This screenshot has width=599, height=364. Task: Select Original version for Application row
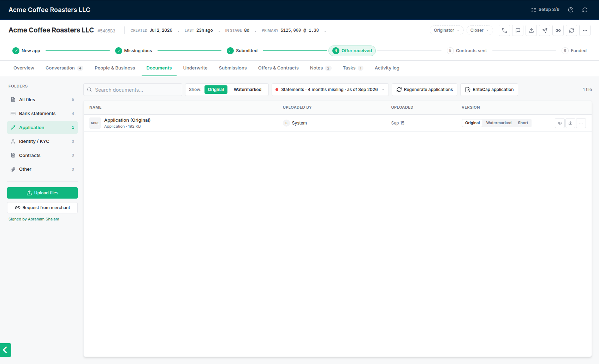(x=472, y=123)
